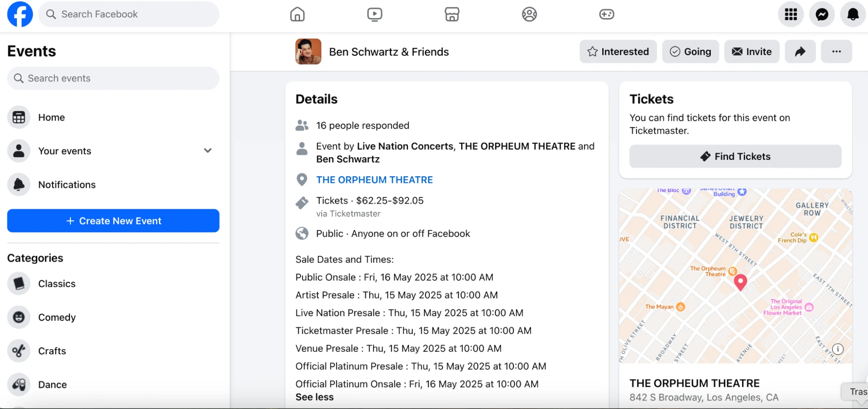This screenshot has height=409, width=868.
Task: Click the Ben Schwartz event thumbnail
Action: point(308,52)
